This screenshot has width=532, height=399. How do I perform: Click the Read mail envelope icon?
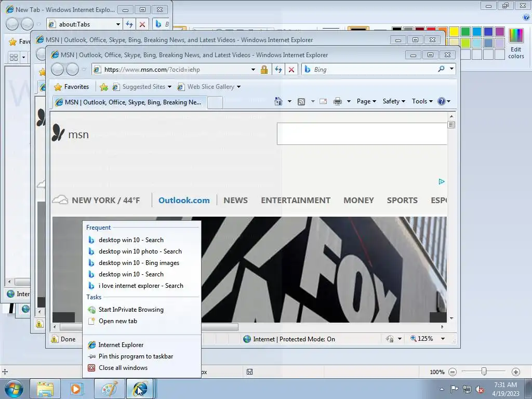pos(323,101)
